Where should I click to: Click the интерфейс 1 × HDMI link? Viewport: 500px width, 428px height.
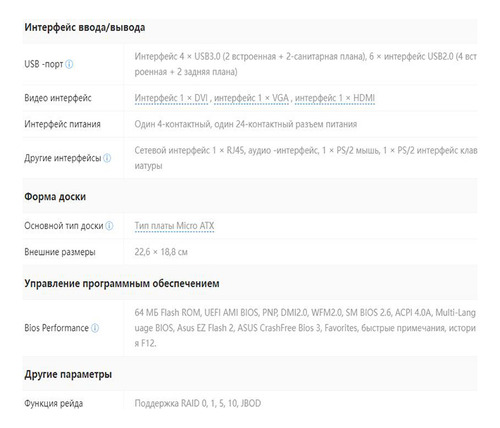[x=335, y=98]
